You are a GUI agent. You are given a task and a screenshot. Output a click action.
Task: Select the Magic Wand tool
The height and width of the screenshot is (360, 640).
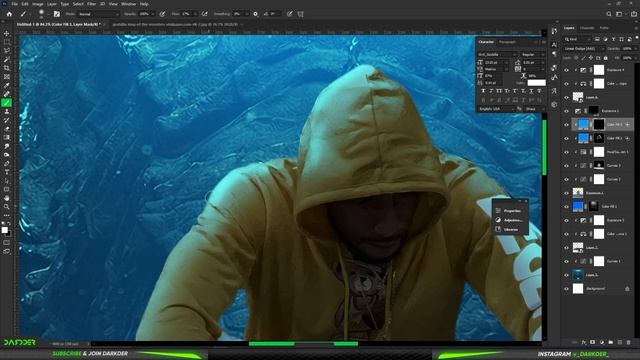(x=7, y=59)
